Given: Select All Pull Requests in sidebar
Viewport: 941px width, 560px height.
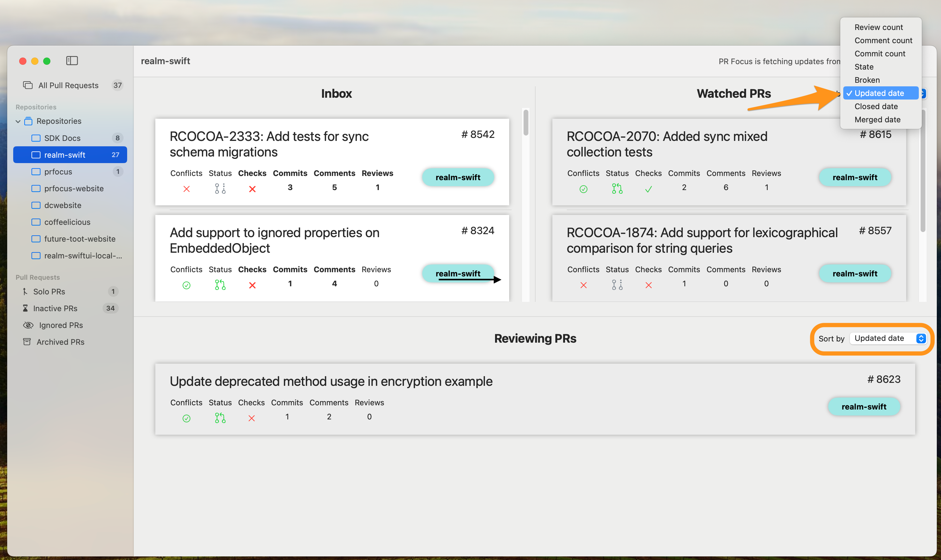Looking at the screenshot, I should (70, 85).
